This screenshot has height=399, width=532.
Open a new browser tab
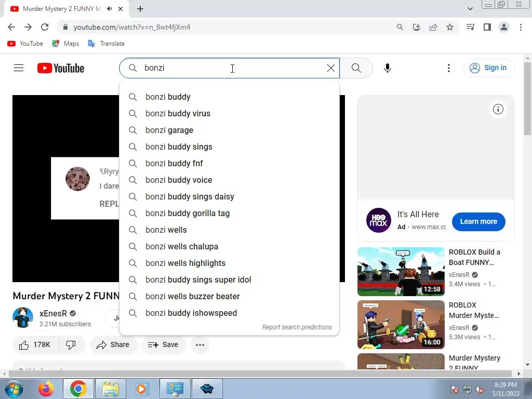point(140,9)
